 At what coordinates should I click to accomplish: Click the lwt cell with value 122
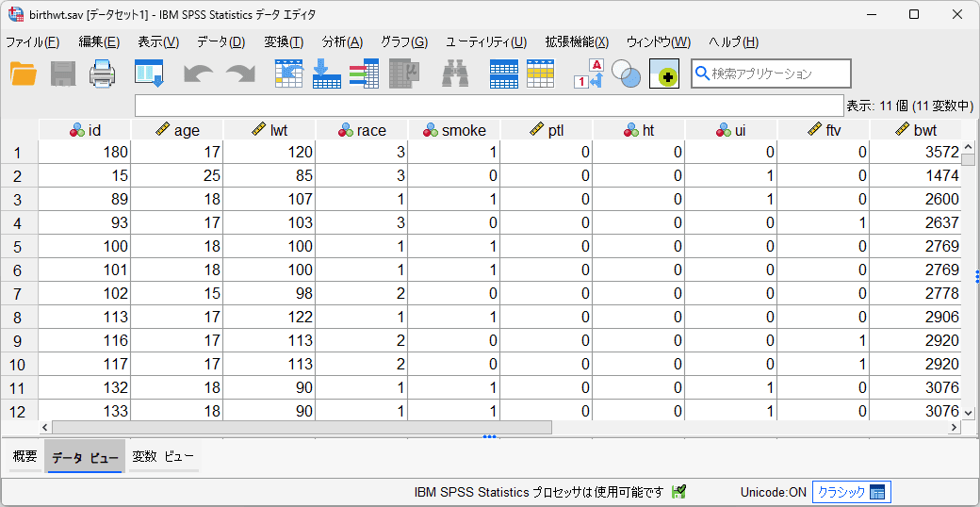click(269, 318)
